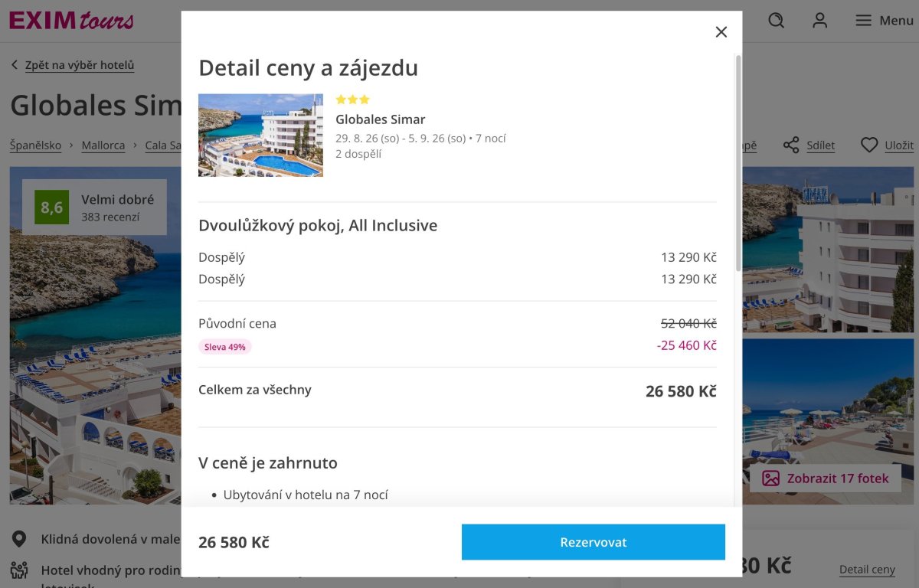Click the dialog's vertical scrollbar
The height and width of the screenshot is (588, 919).
(738, 162)
